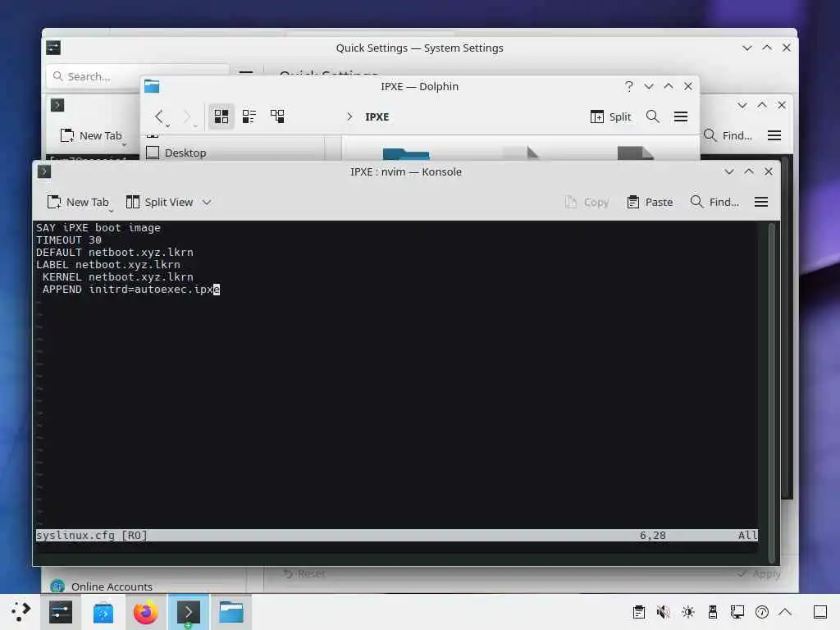Image resolution: width=840 pixels, height=630 pixels.
Task: Click Split View in Konsole toolbar
Action: click(x=160, y=202)
